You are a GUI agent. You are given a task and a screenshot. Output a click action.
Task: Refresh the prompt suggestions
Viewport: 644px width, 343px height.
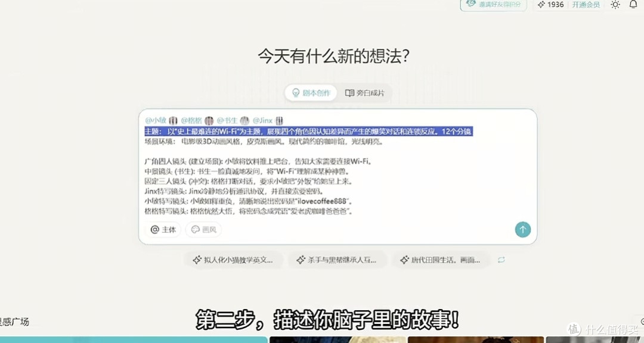pyautogui.click(x=501, y=260)
